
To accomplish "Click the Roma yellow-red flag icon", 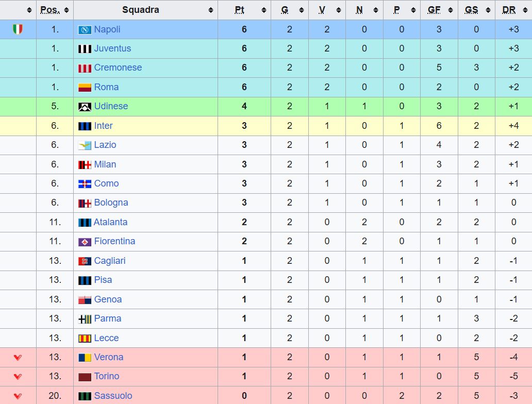I will click(85, 88).
